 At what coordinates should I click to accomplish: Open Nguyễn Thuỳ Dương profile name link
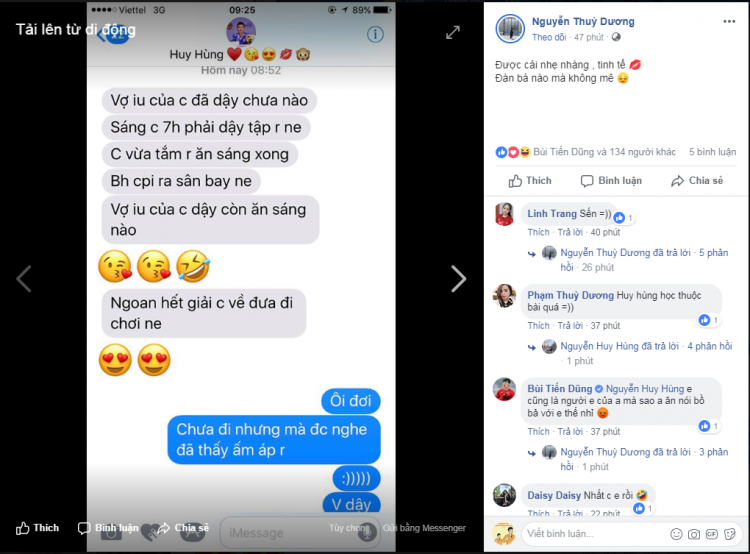click(x=583, y=22)
